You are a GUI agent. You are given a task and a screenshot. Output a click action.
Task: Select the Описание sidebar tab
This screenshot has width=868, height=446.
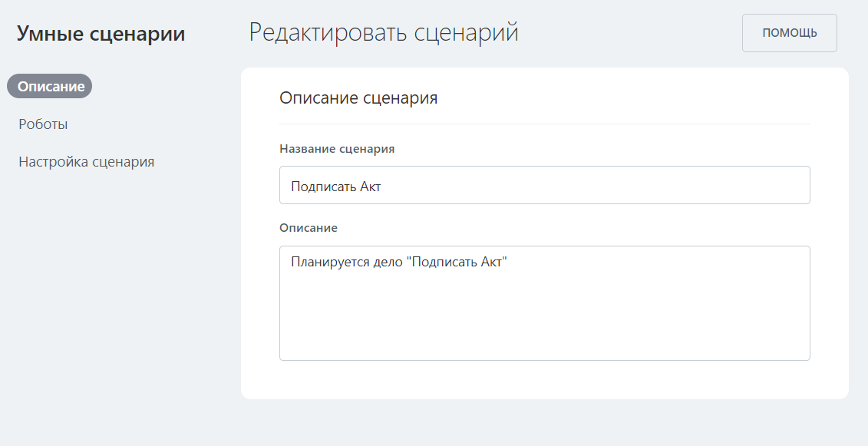pyautogui.click(x=50, y=86)
